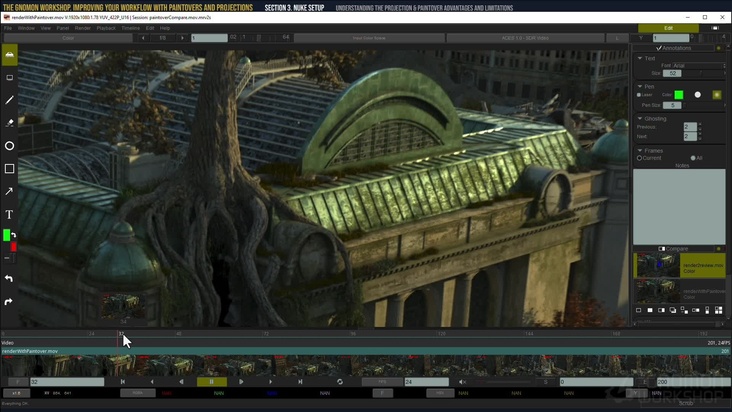Toggle the loop playback icon
Screen dimensions: 732x412
tap(340, 382)
